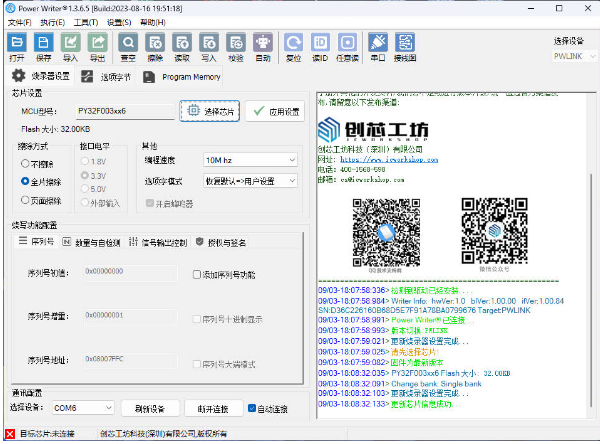Switch to the 数量与自检测 sub-tab
This screenshot has width=600, height=444.
(91, 242)
